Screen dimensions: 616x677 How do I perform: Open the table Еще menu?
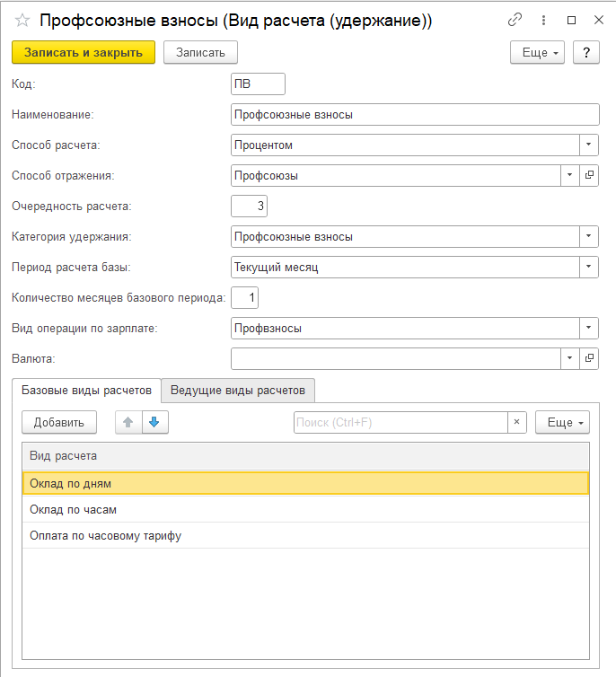coord(562,422)
